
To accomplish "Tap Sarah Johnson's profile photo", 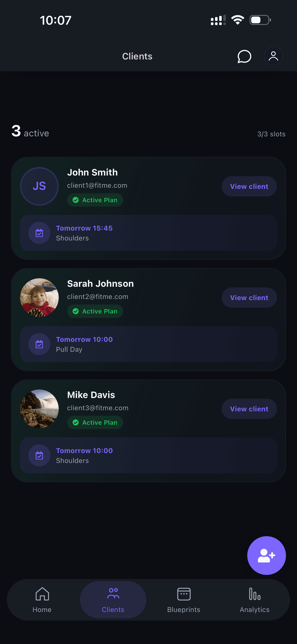I will (39, 298).
